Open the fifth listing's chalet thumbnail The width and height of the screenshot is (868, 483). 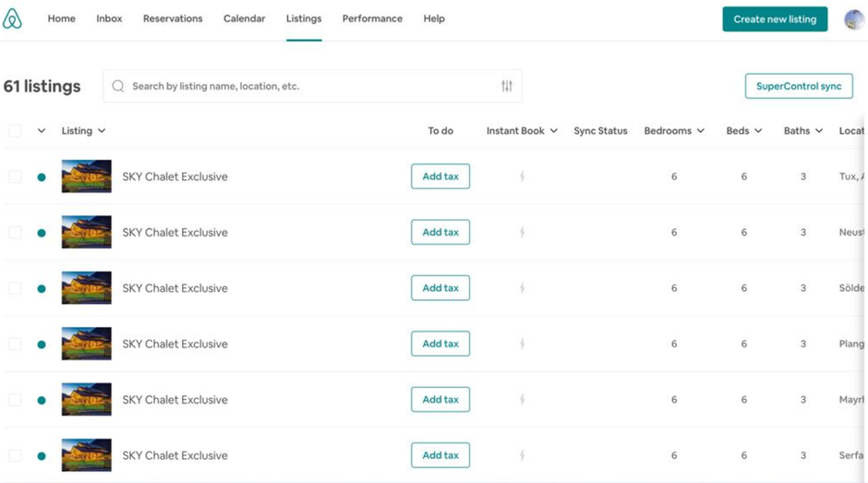click(x=87, y=400)
